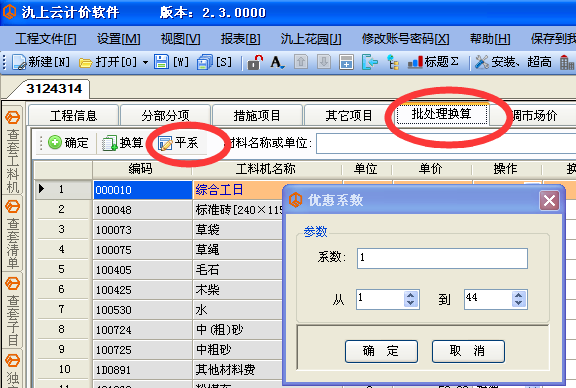576x388 pixels.
Task: Select code cell 000010
Action: pos(143,190)
